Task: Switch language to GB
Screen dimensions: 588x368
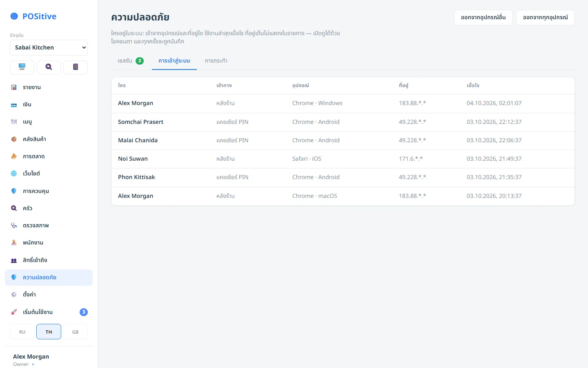Action: pos(76,332)
